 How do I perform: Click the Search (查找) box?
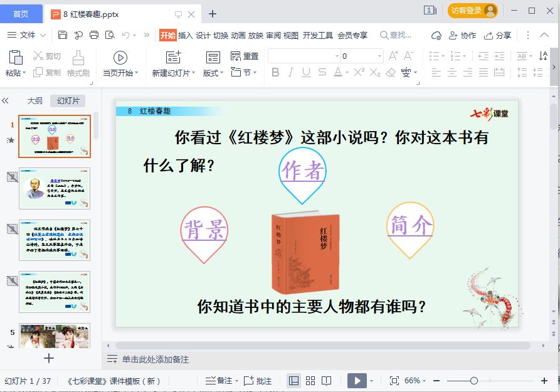pyautogui.click(x=396, y=35)
